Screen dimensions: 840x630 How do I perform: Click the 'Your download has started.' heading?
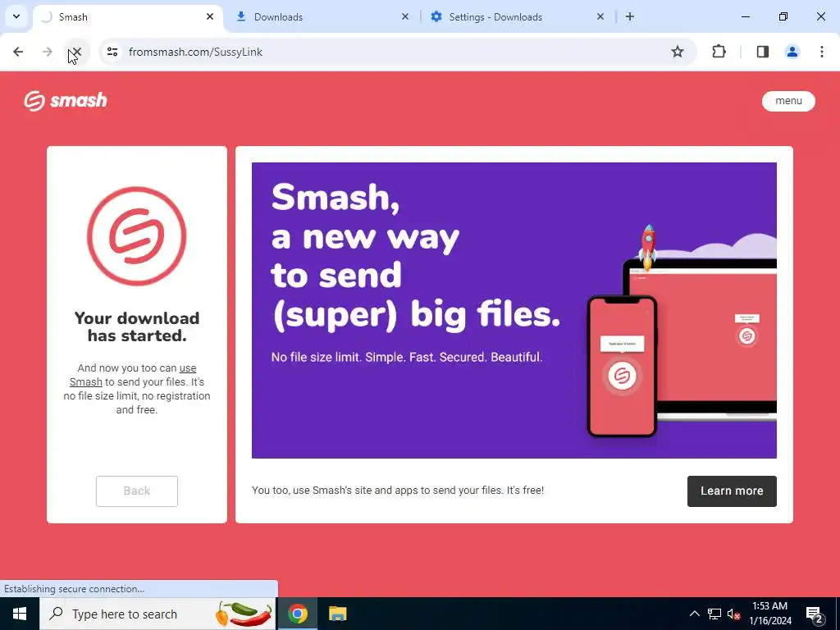[137, 326]
